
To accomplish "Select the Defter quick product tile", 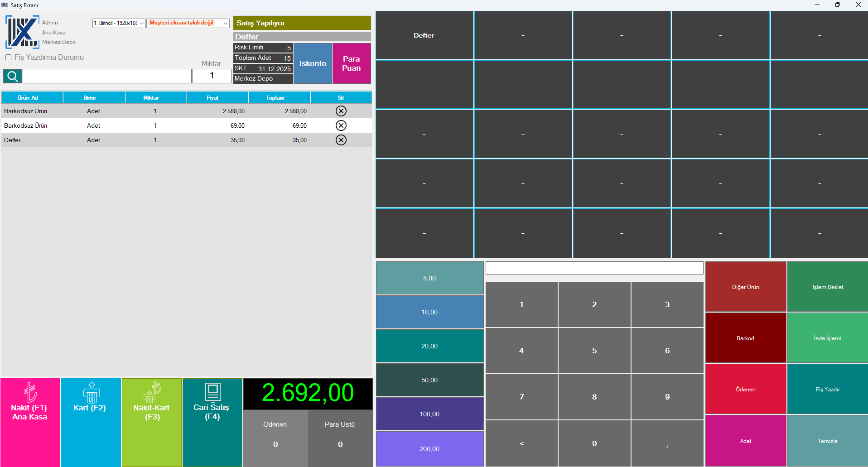I will (424, 35).
